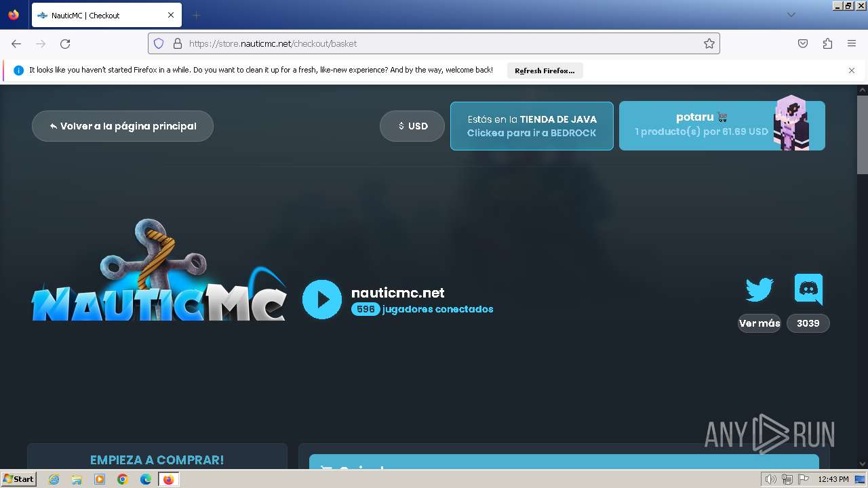Open the Discord server icon
This screenshot has height=488, width=868.
coord(808,289)
